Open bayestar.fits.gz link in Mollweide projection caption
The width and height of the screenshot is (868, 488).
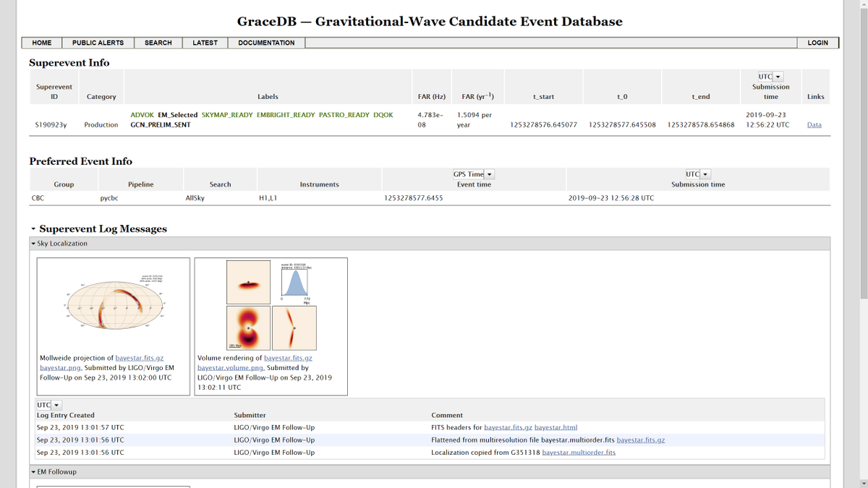[140, 358]
